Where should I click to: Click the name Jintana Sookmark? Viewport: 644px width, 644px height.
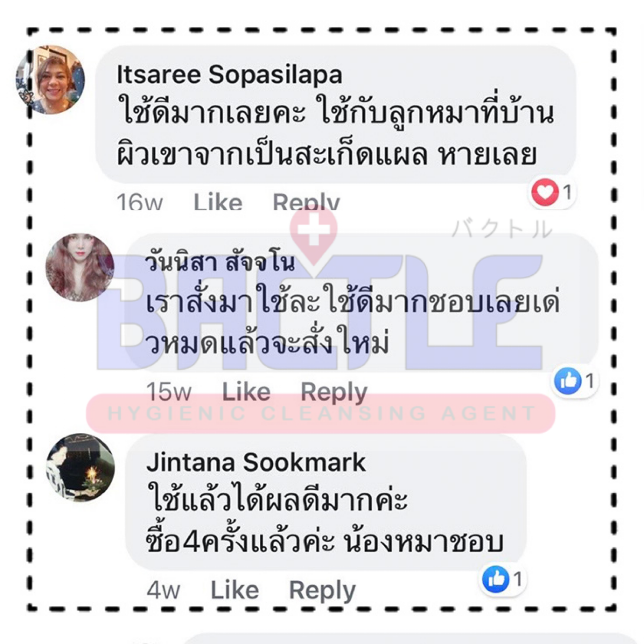(256, 462)
